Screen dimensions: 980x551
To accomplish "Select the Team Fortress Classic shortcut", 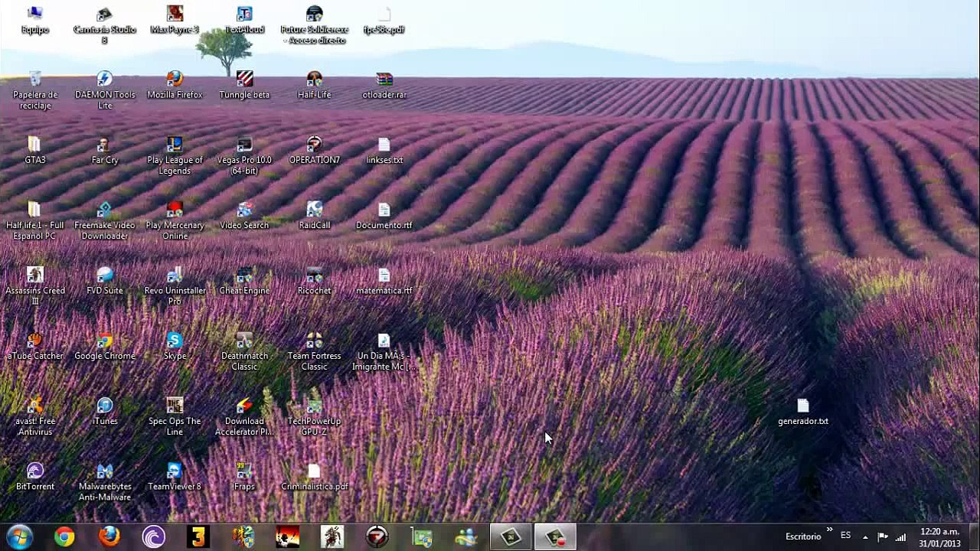I will click(314, 351).
